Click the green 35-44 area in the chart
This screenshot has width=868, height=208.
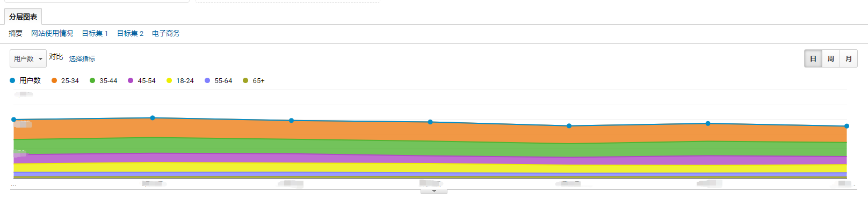click(x=430, y=148)
